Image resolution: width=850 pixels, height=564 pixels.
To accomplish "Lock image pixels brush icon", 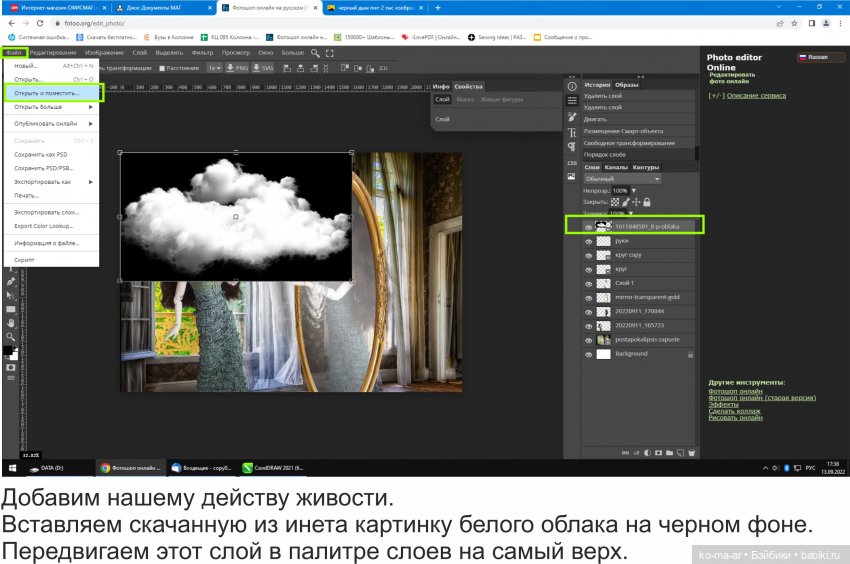I will coord(626,202).
